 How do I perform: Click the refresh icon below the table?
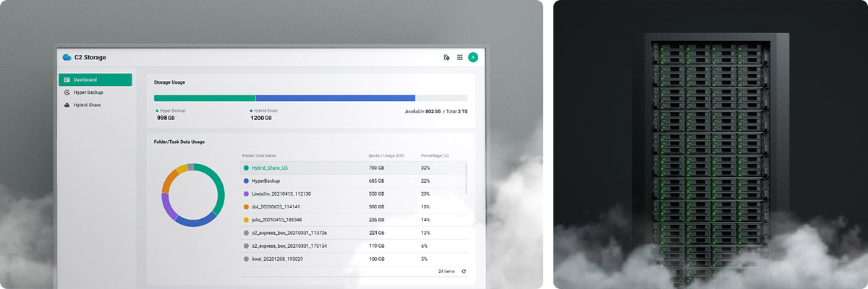coord(464,272)
